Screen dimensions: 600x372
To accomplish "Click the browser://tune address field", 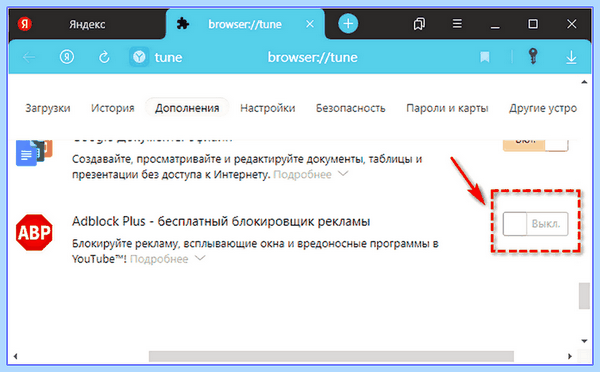I will click(x=312, y=57).
